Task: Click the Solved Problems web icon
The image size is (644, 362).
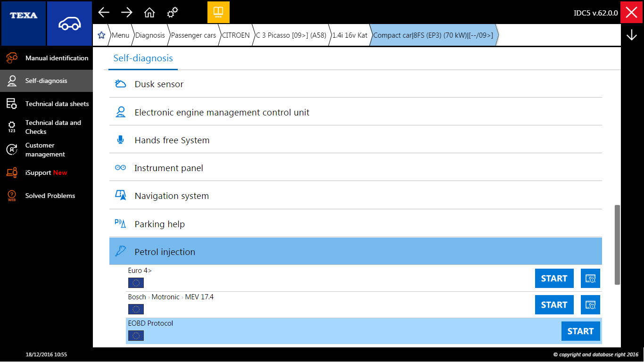Action: click(12, 196)
